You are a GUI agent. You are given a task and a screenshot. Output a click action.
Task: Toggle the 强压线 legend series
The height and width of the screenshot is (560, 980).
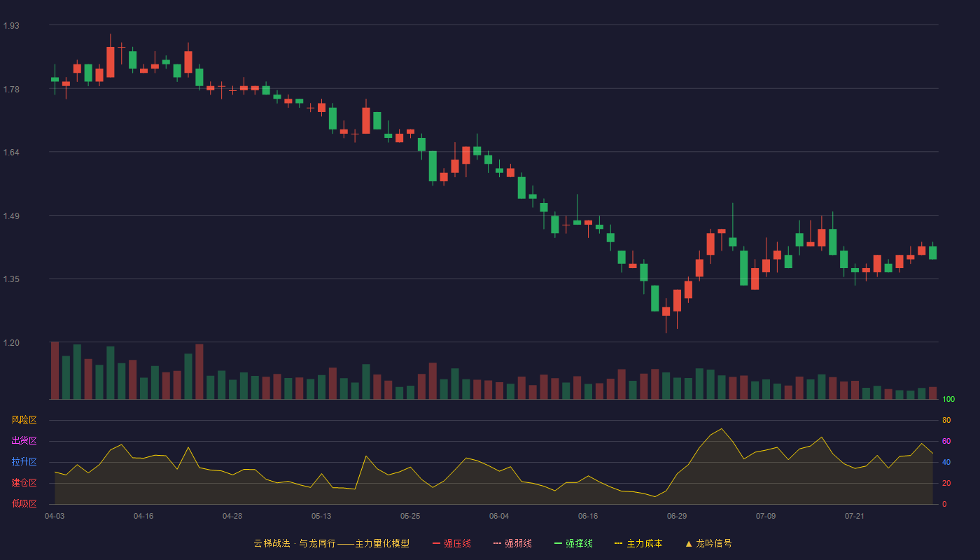point(451,543)
